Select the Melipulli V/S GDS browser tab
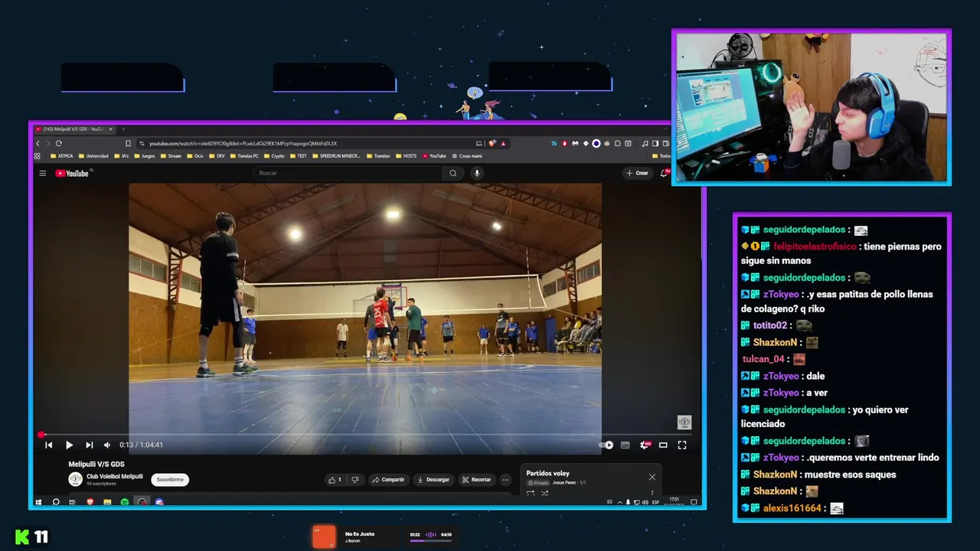 (73, 129)
